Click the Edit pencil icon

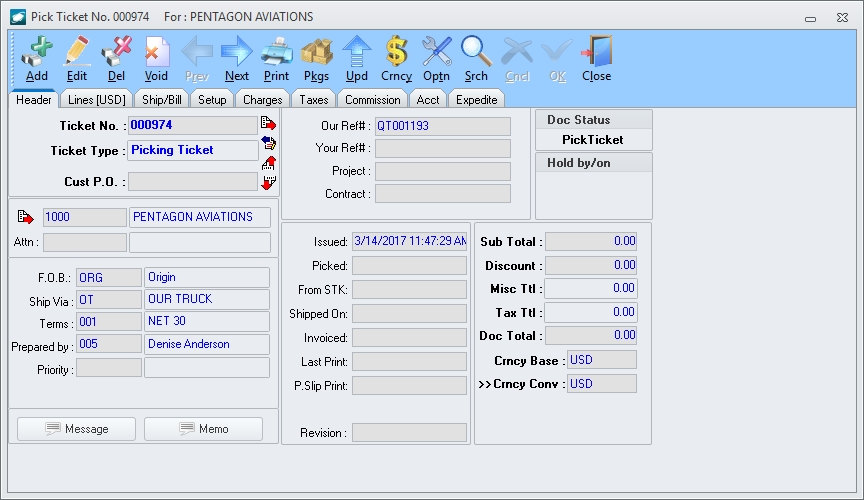click(77, 58)
